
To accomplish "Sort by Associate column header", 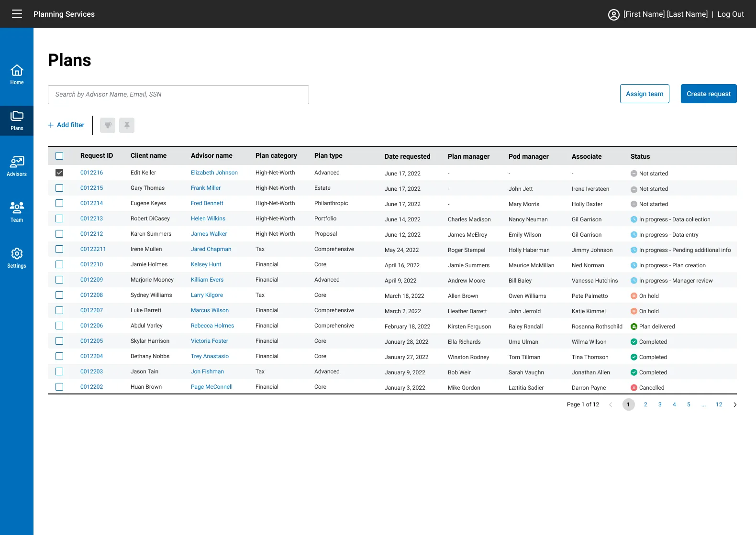I will [587, 157].
